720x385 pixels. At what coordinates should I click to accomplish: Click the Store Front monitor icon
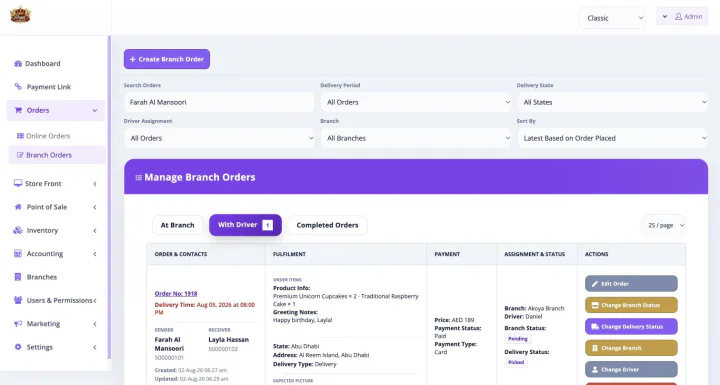coord(18,183)
